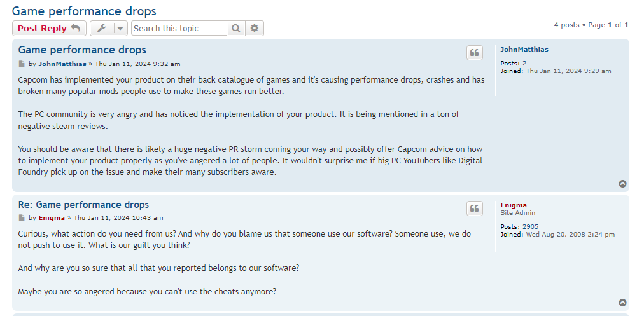The image size is (644, 316).
Task: View Enigma profile from post byline
Action: [x=52, y=218]
